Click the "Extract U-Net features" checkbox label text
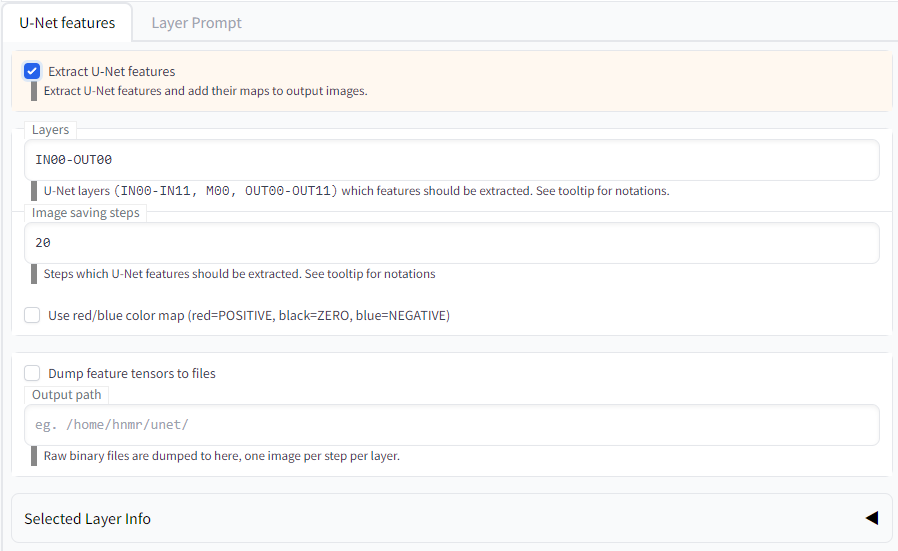 pyautogui.click(x=112, y=71)
